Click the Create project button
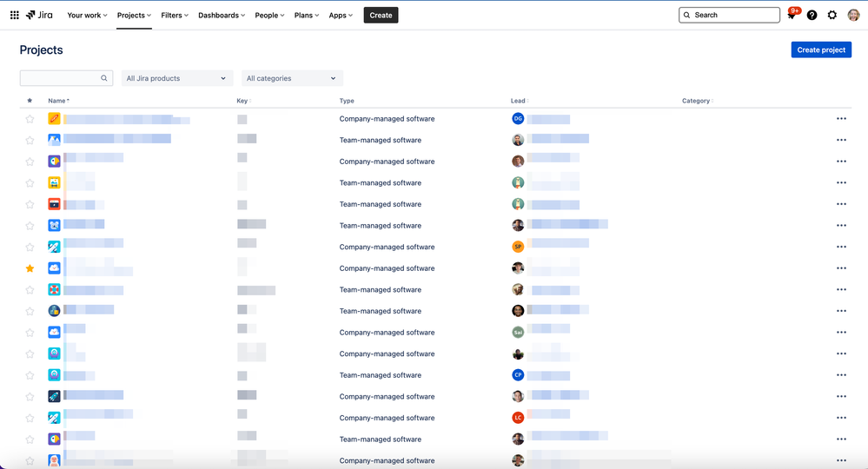 [x=821, y=50]
